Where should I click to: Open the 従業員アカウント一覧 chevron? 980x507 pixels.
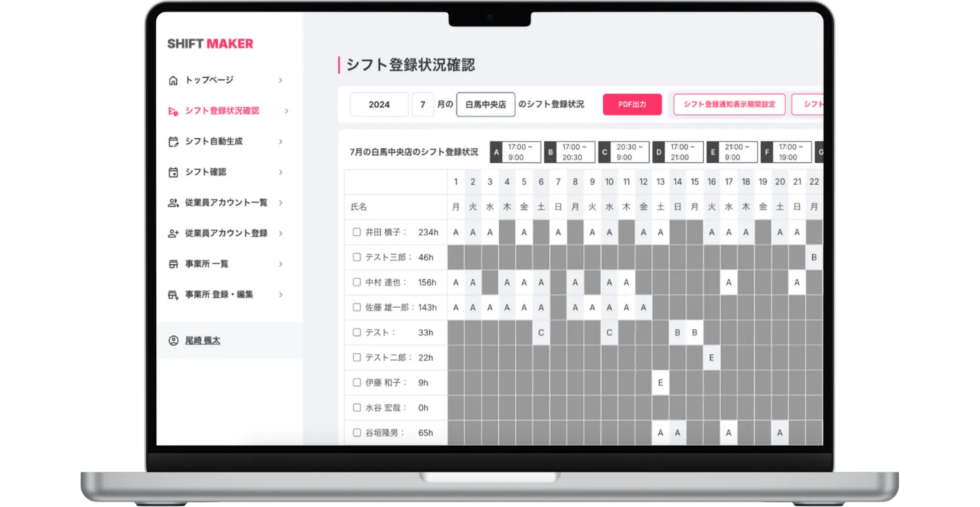pyautogui.click(x=281, y=202)
